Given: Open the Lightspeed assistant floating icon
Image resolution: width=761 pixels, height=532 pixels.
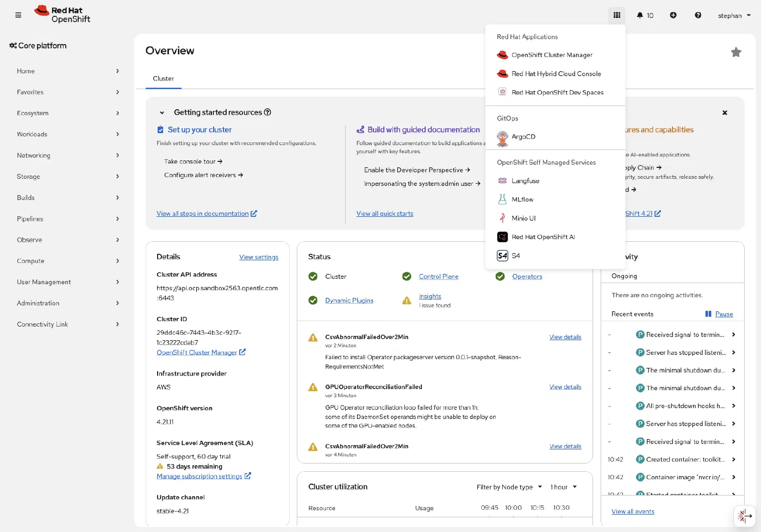Looking at the screenshot, I should pyautogui.click(x=744, y=516).
